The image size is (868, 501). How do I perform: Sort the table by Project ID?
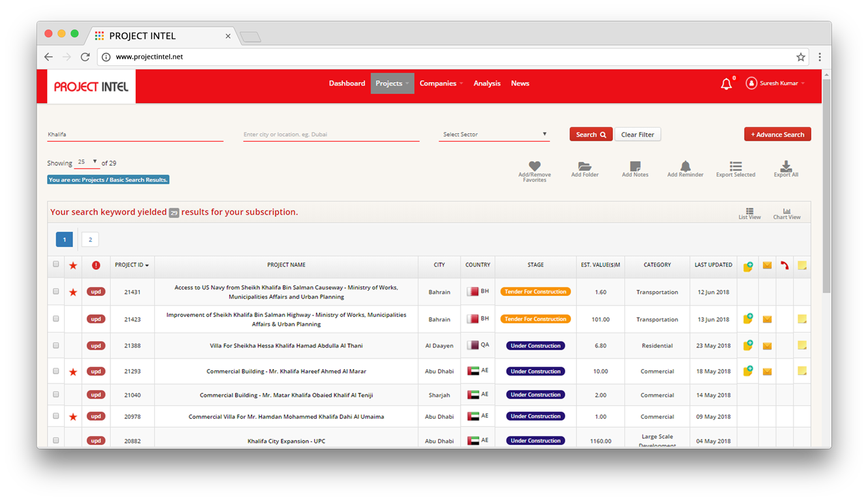132,265
